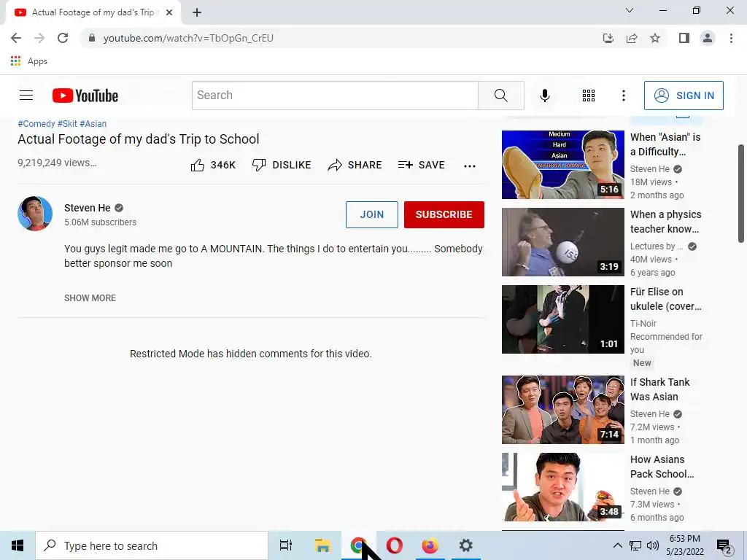Open How Asians Pack School thumbnail

[x=562, y=486]
